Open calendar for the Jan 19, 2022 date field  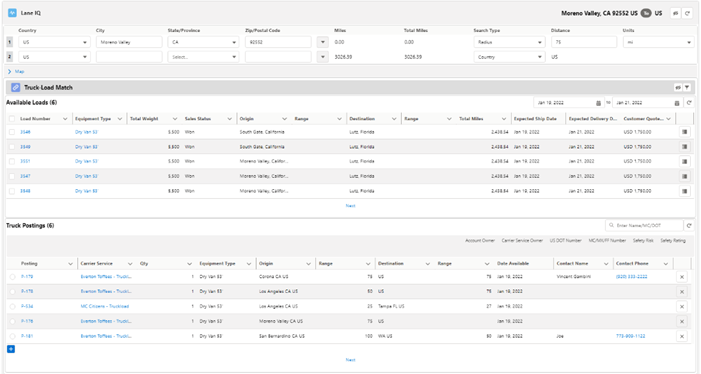(598, 103)
